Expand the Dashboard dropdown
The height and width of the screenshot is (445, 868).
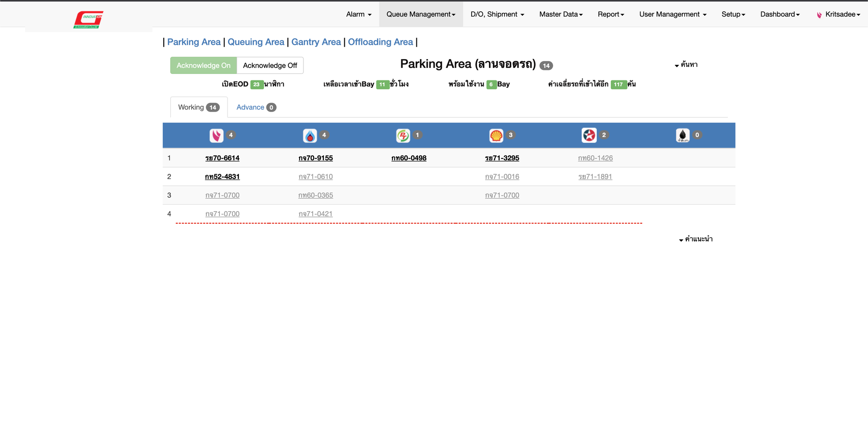780,14
